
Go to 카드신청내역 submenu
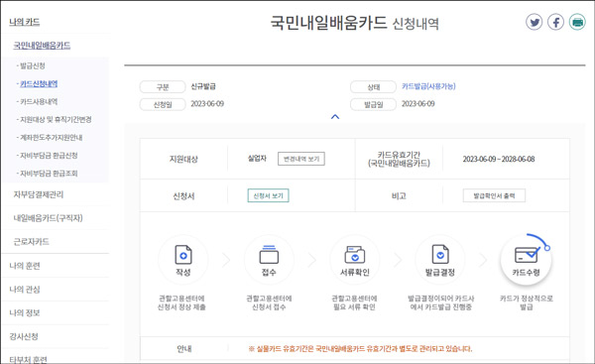click(x=39, y=83)
